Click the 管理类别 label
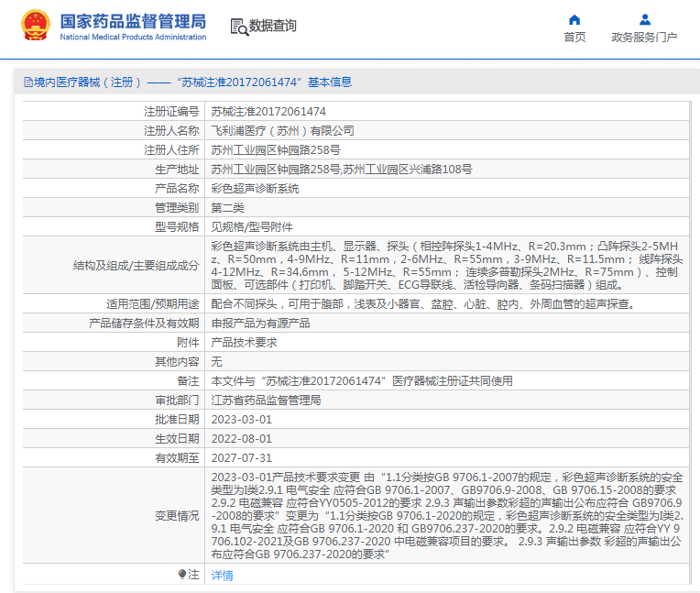700x593 pixels. (x=177, y=208)
